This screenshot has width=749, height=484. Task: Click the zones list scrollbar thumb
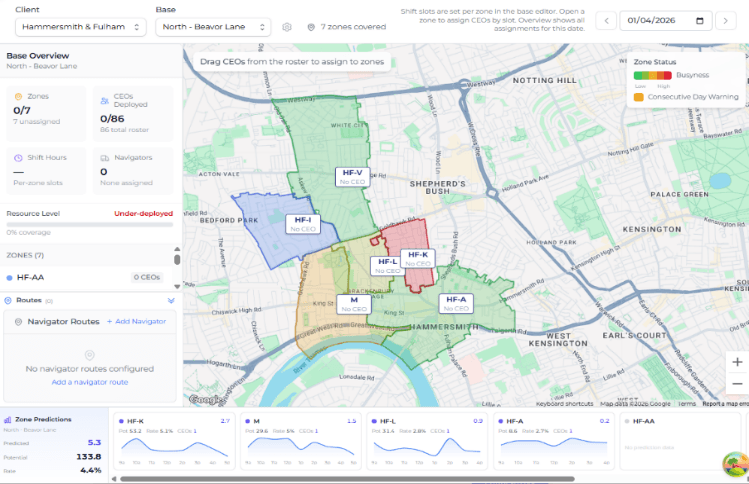pyautogui.click(x=177, y=259)
